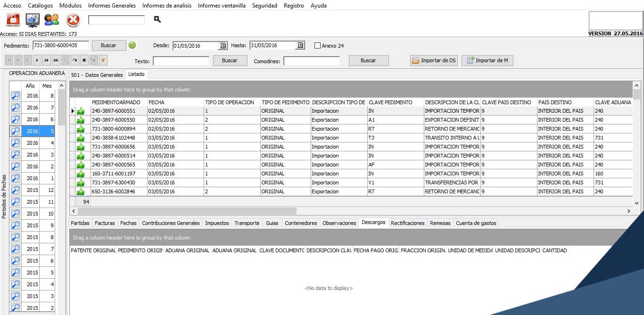Go to last record navigator button
The image size is (644, 315).
coord(56,60)
